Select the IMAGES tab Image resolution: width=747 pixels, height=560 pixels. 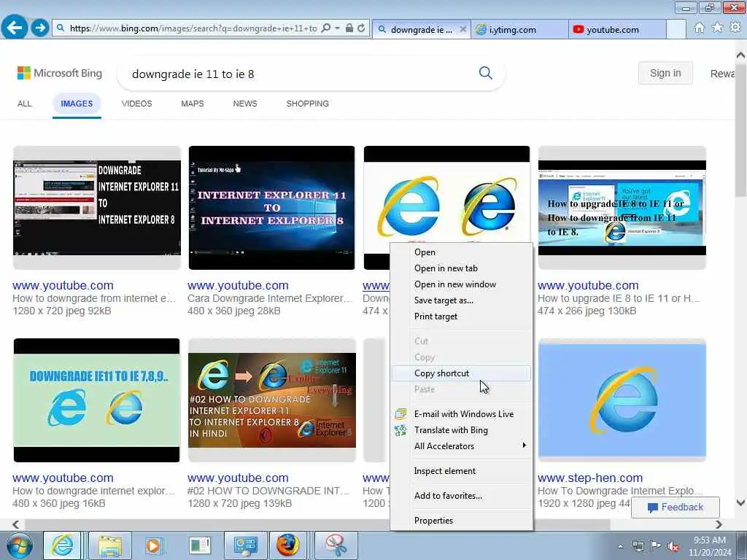[77, 104]
